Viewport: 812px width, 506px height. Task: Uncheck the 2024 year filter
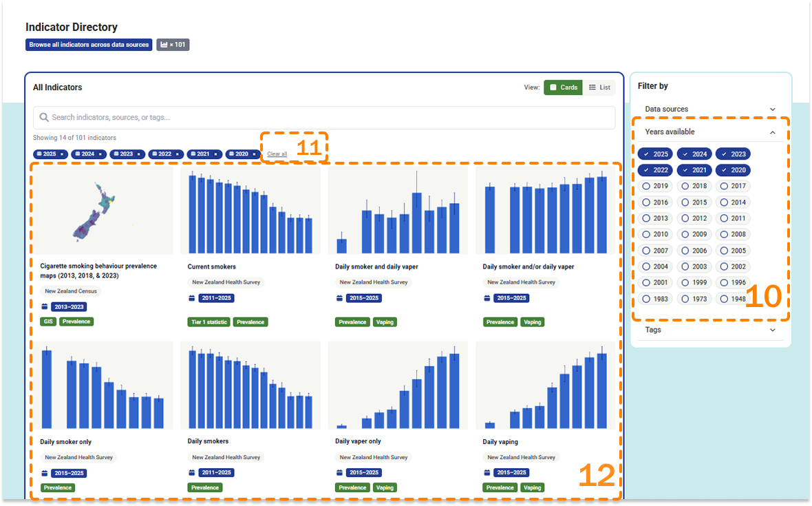click(694, 154)
